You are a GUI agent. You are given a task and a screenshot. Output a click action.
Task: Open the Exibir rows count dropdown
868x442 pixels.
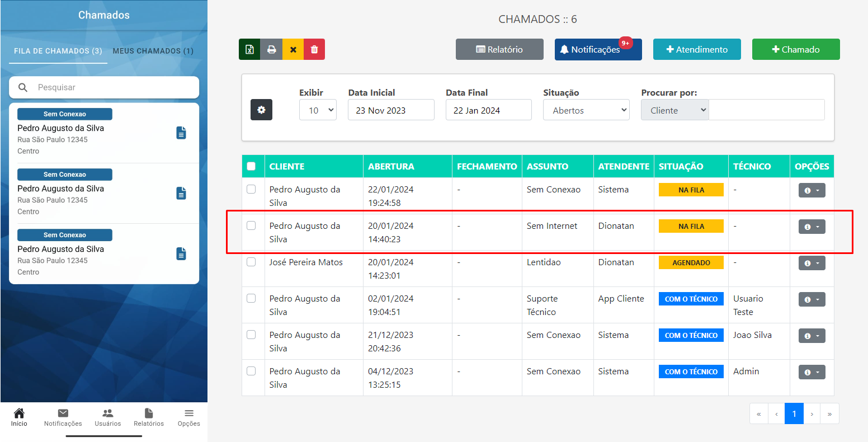[x=318, y=110]
